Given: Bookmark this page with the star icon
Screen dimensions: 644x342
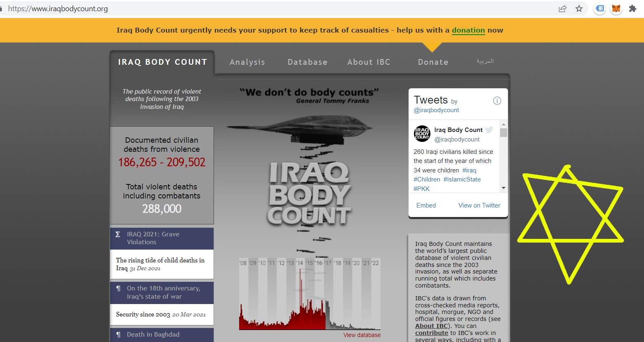Looking at the screenshot, I should (x=579, y=9).
